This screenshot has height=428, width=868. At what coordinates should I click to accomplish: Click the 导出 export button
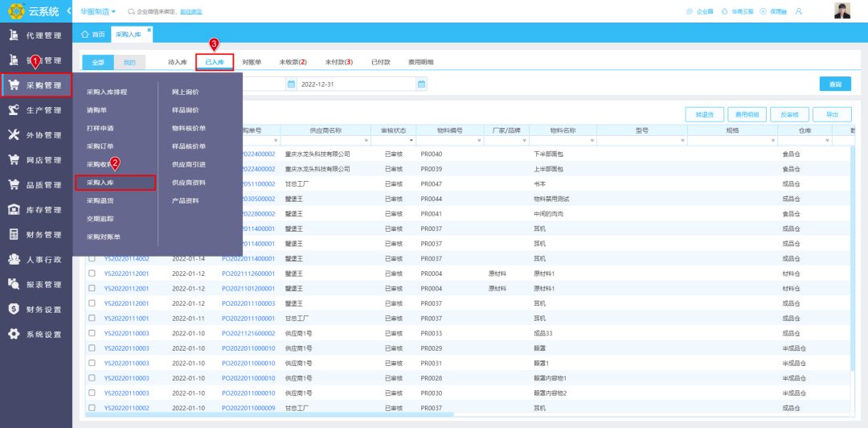coord(832,115)
